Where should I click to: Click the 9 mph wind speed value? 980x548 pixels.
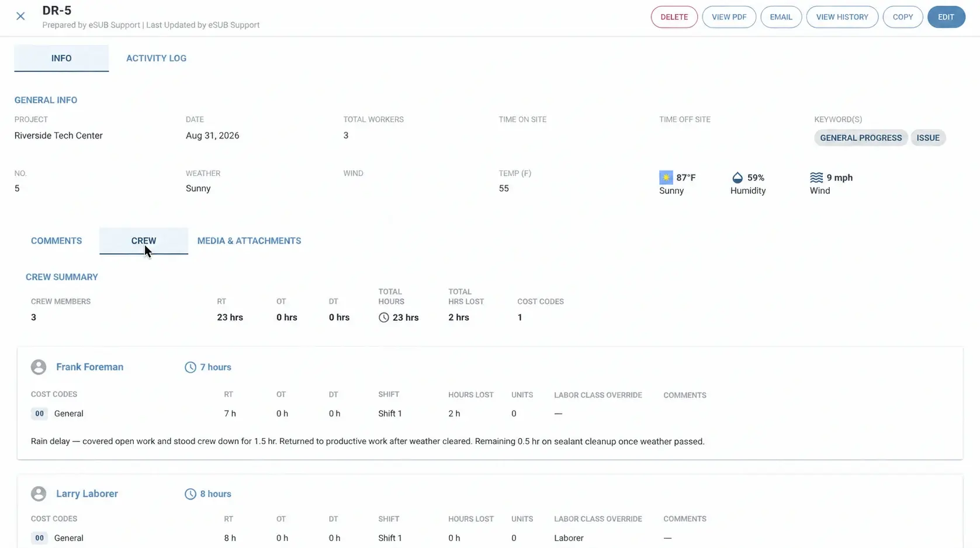tap(840, 178)
